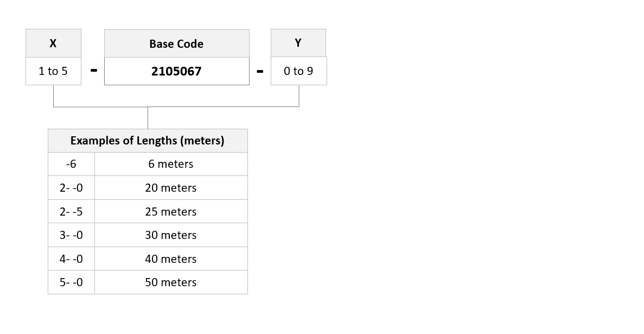Click the 'Examples of Lengths (meters)' header

tap(148, 141)
